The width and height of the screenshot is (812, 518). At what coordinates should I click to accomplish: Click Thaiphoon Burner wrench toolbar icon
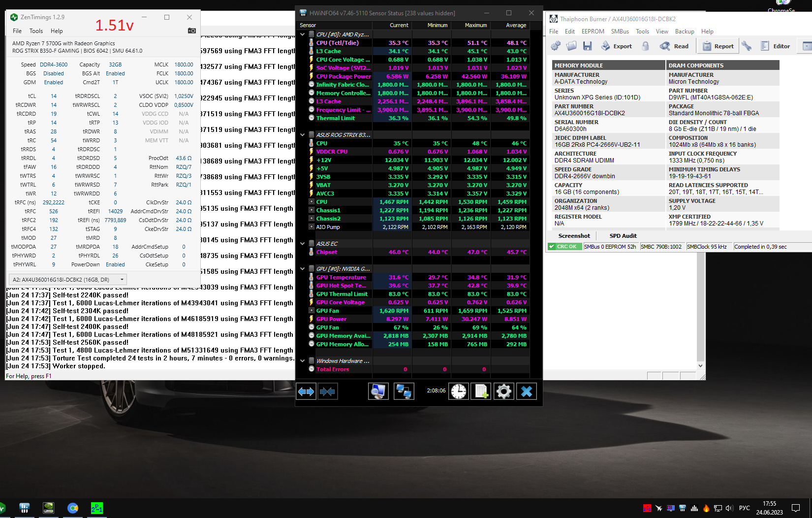pos(747,46)
